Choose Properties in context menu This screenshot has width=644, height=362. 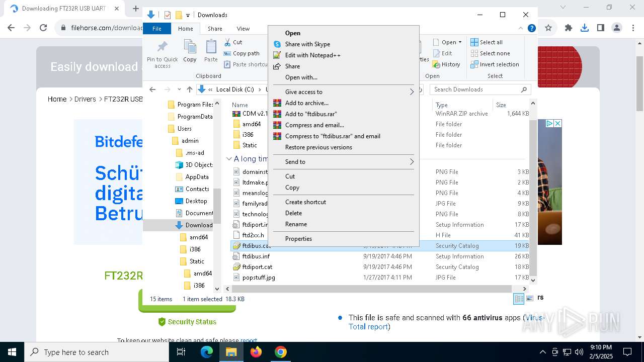(344, 239)
